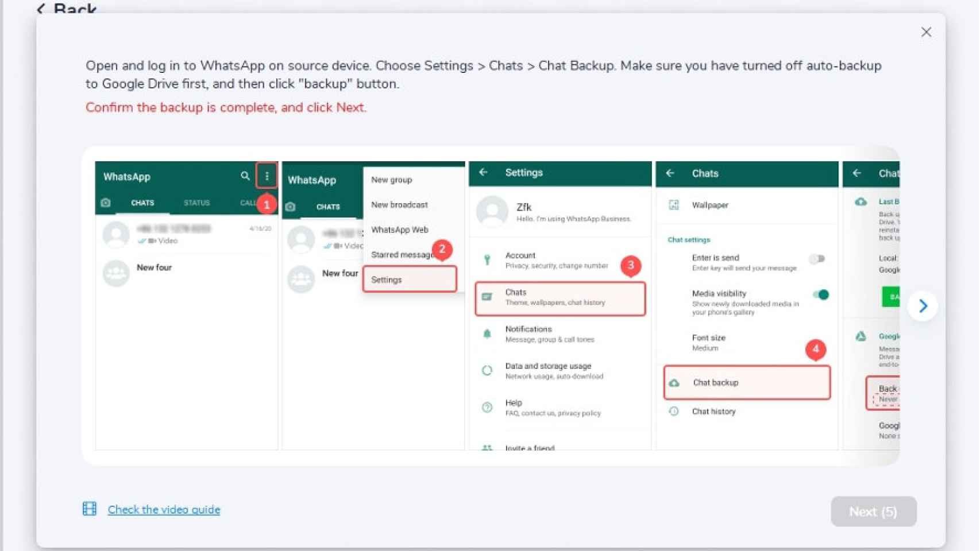
Task: Click the circle icon beside Data and storage usage
Action: pyautogui.click(x=487, y=371)
